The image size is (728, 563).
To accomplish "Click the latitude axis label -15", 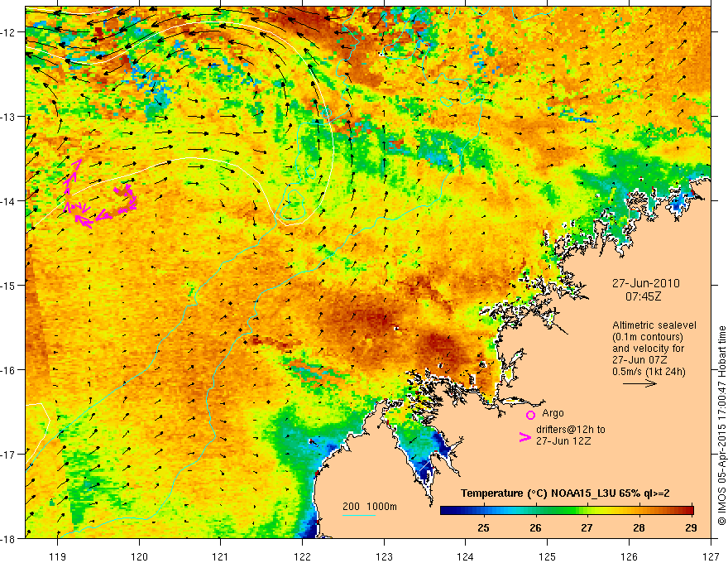I will 8,285.
